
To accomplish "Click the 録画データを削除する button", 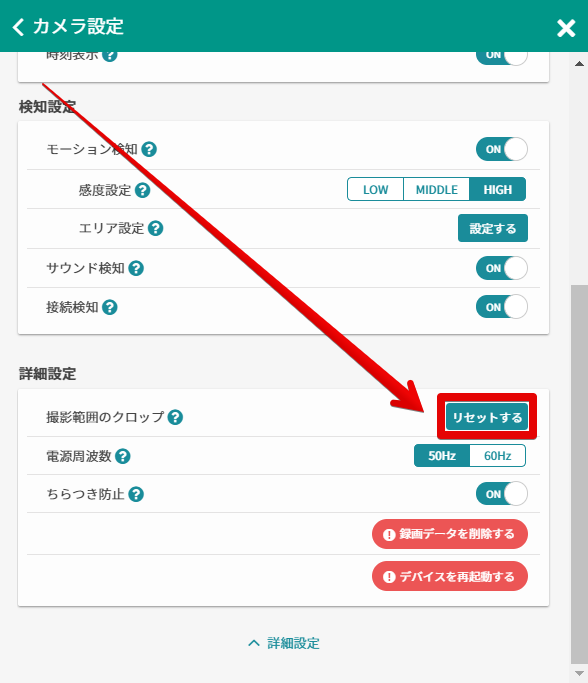I will [450, 534].
